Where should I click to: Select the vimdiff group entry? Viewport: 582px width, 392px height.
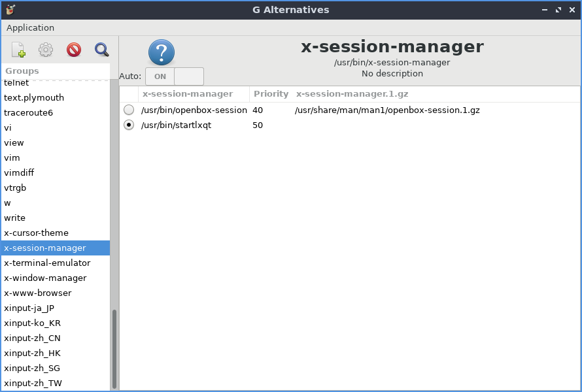(19, 173)
